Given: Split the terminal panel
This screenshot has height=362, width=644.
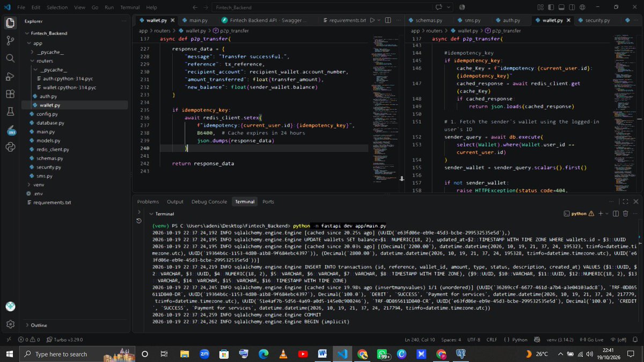Looking at the screenshot, I should pyautogui.click(x=616, y=213).
